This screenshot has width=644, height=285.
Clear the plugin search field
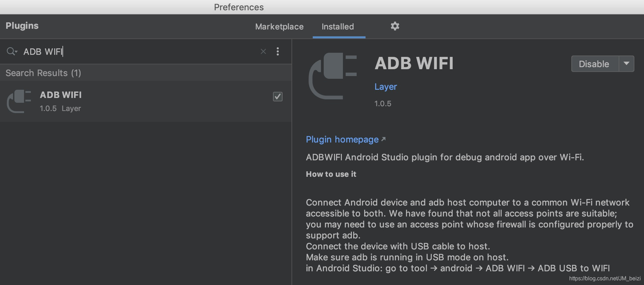tap(263, 51)
